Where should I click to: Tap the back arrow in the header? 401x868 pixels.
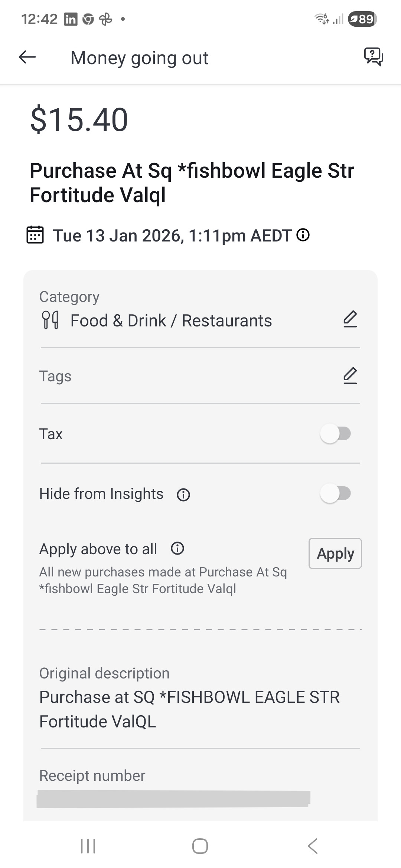(x=27, y=57)
